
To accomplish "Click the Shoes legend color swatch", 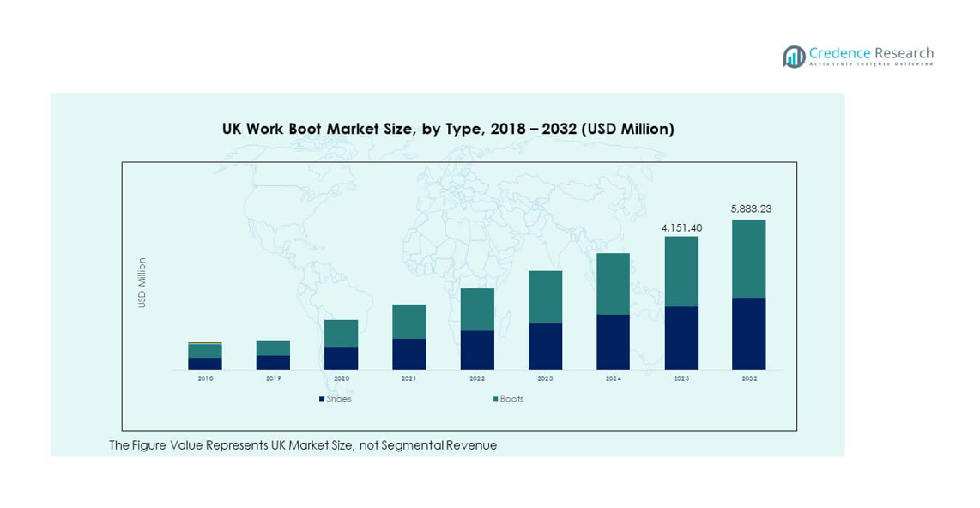I will tap(321, 399).
